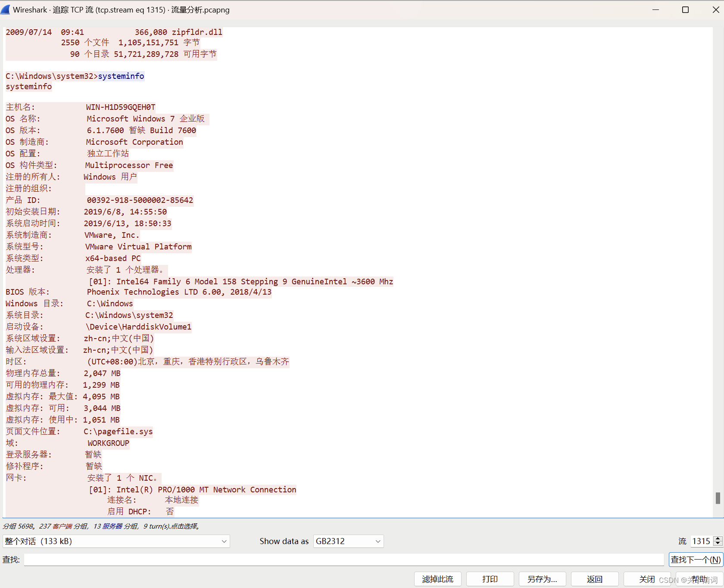Click the virtual memory max 4,095 MB

point(101,396)
